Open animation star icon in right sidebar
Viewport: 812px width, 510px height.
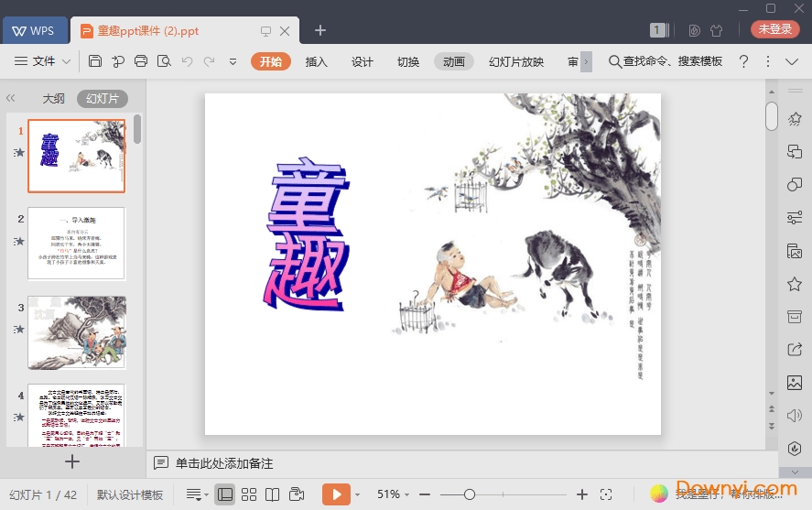tap(795, 119)
